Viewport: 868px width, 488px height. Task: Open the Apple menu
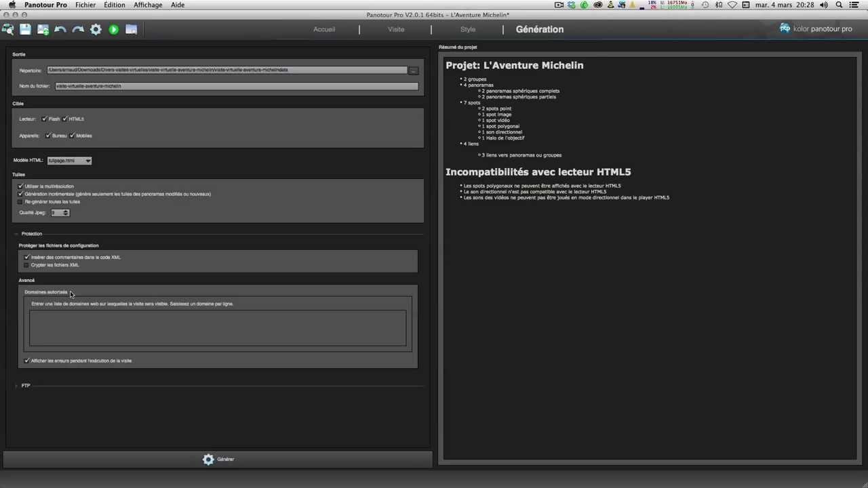click(12, 5)
